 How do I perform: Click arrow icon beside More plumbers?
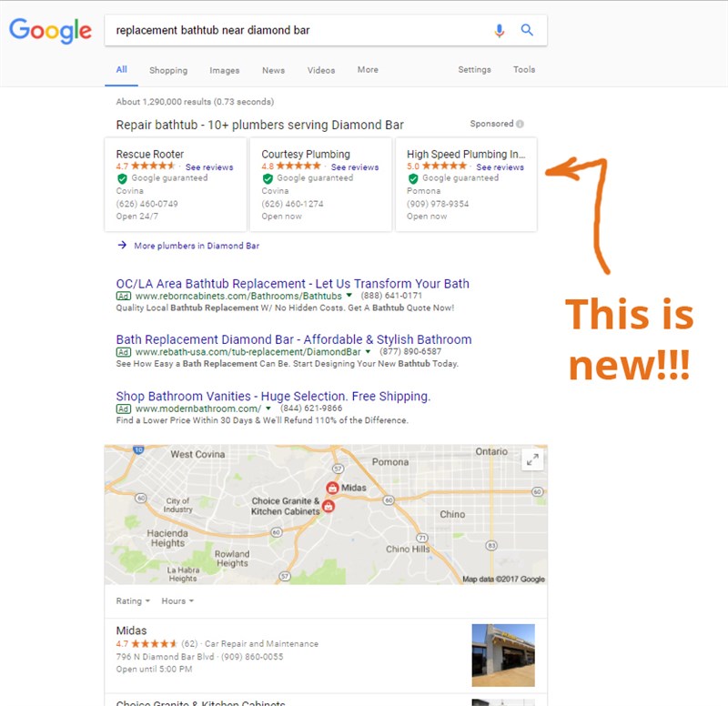click(122, 245)
